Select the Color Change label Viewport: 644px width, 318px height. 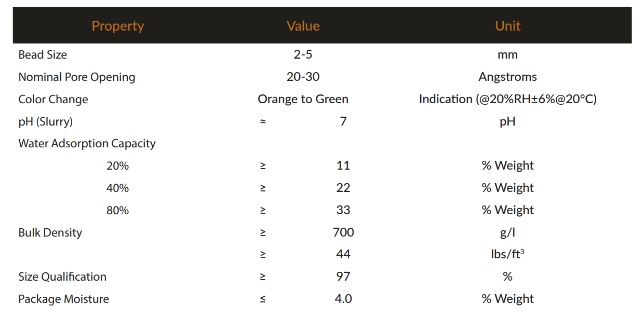click(x=53, y=100)
